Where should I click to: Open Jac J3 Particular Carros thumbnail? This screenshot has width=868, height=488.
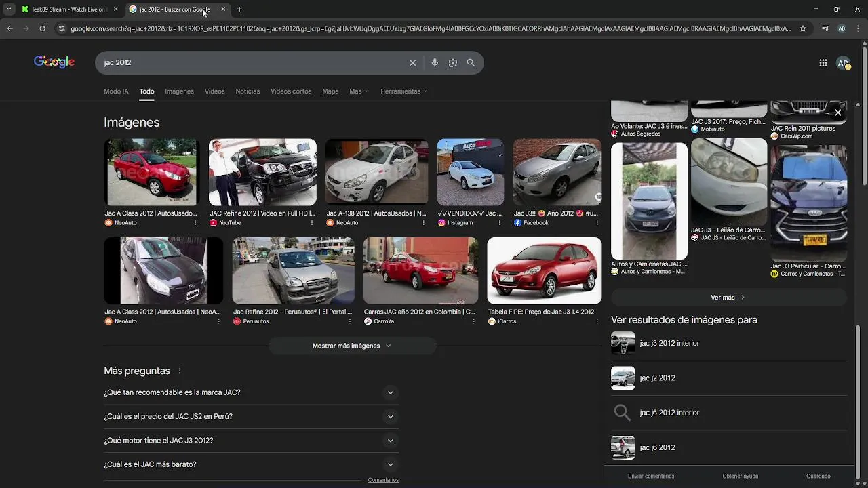808,203
